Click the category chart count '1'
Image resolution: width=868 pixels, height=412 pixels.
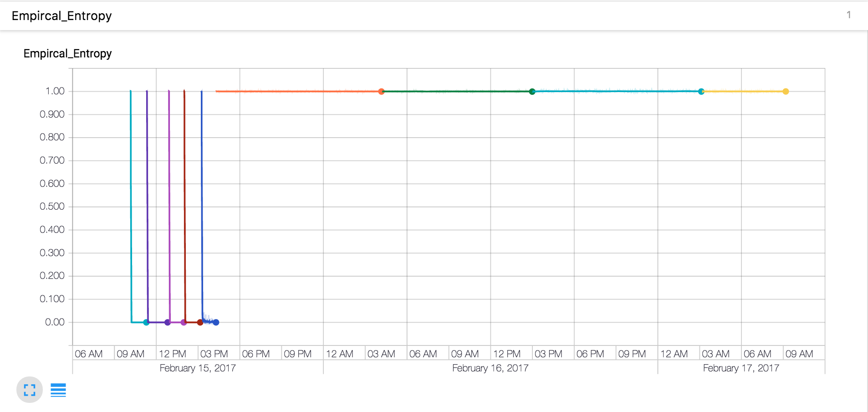tap(848, 15)
